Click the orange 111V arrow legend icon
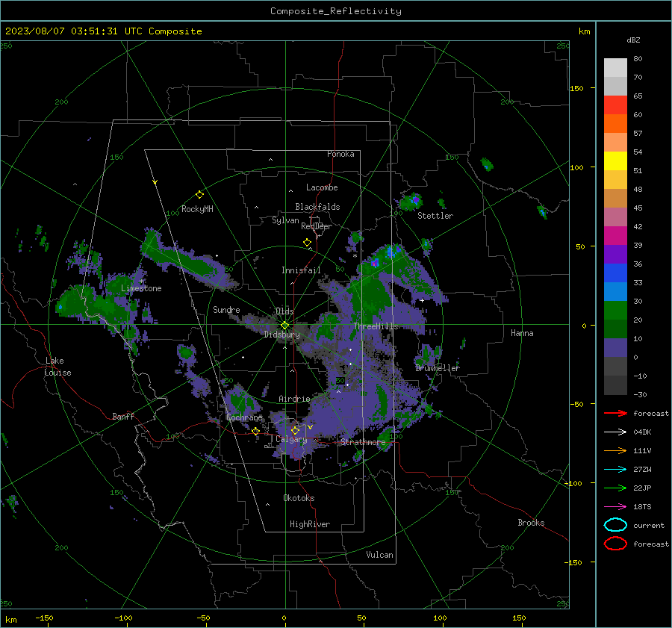Viewport: 672px width, 628px height. 615,450
